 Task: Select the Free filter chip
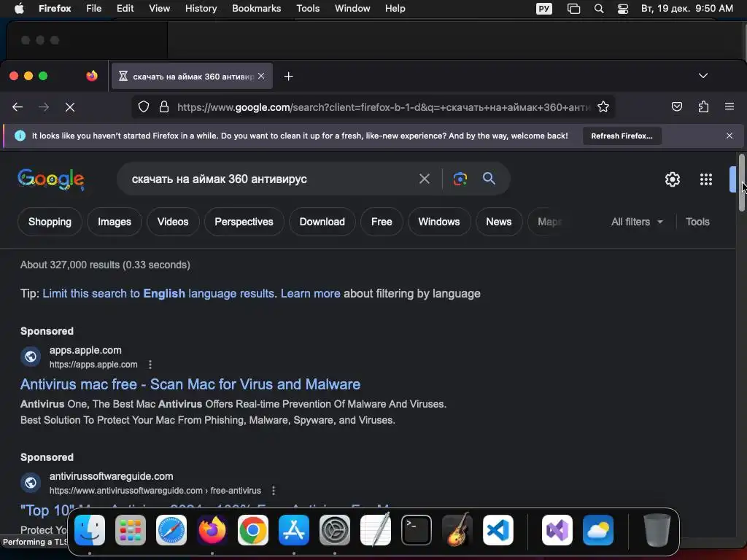[382, 222]
